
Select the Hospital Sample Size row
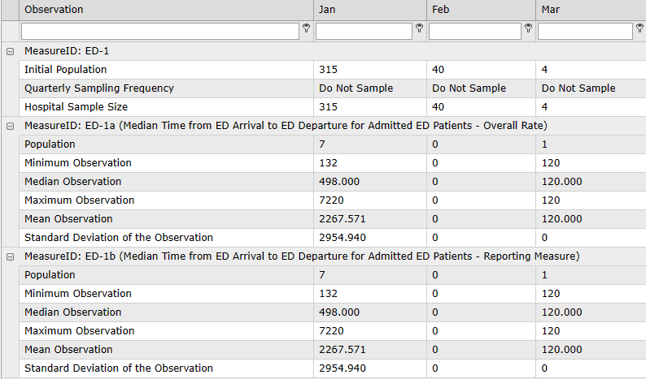tap(332, 107)
